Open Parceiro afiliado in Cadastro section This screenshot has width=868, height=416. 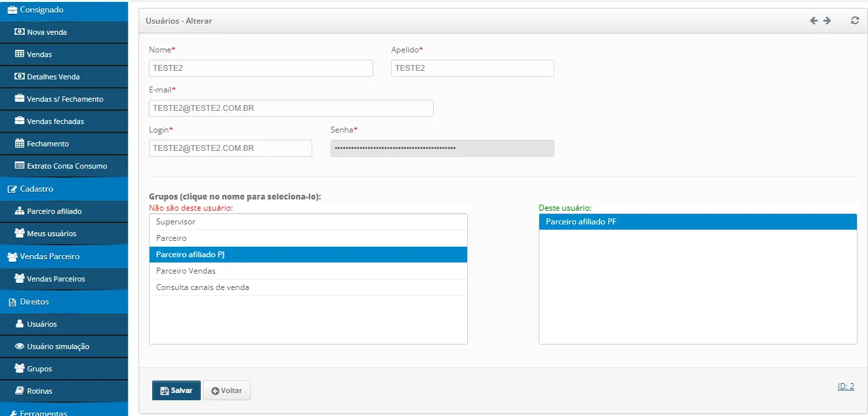[54, 211]
